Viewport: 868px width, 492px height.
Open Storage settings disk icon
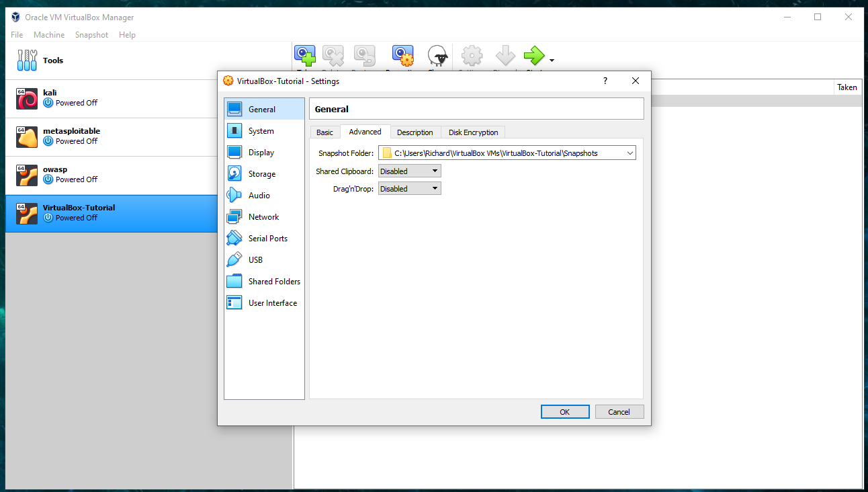(234, 173)
